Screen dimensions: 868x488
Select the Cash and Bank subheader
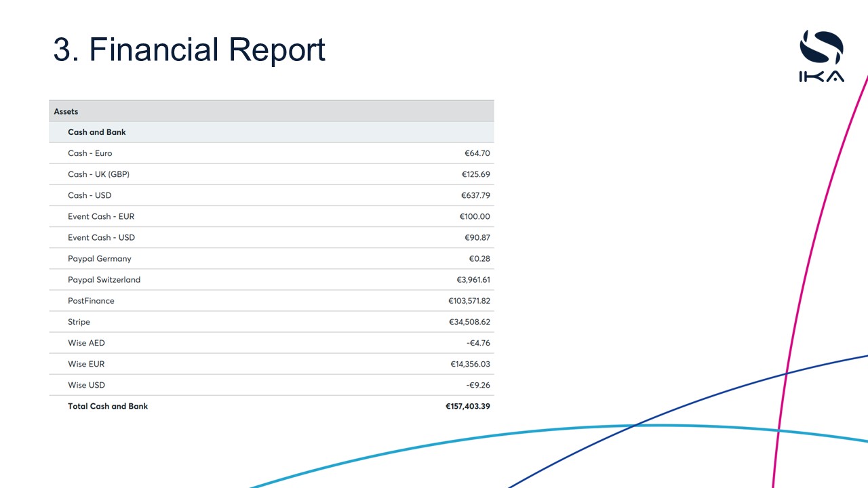[x=97, y=132]
